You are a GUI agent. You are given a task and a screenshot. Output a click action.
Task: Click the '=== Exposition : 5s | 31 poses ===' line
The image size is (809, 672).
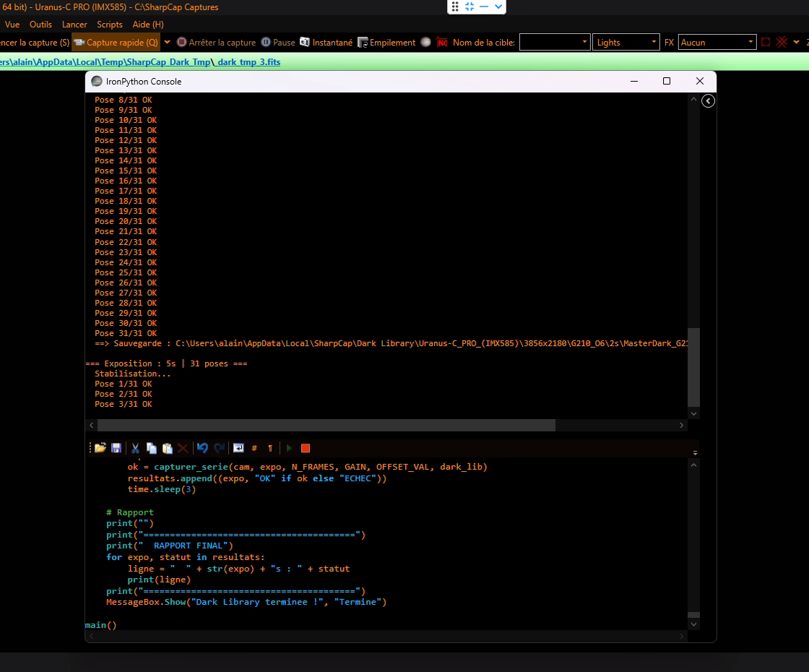tap(166, 363)
